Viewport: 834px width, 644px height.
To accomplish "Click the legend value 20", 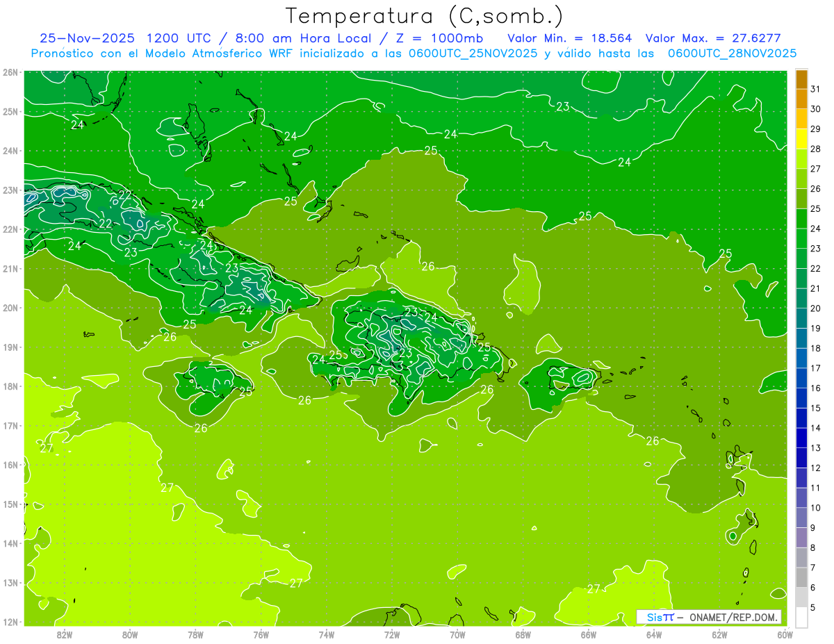I will pyautogui.click(x=816, y=308).
